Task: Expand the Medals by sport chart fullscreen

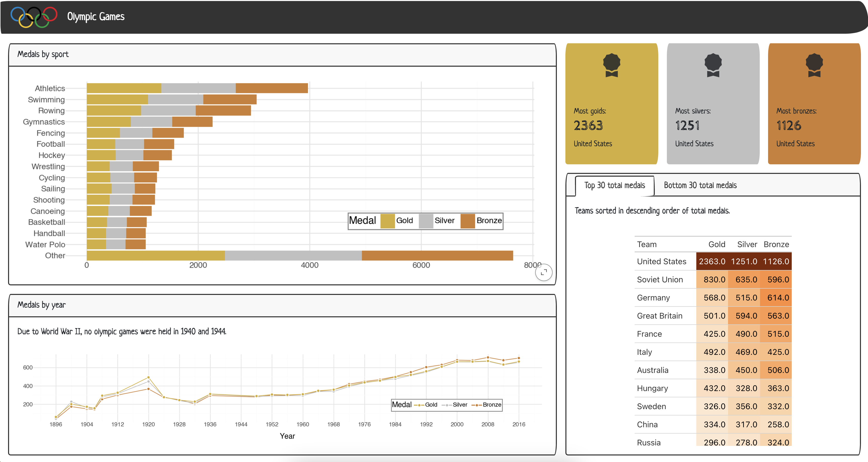Action: pyautogui.click(x=544, y=272)
